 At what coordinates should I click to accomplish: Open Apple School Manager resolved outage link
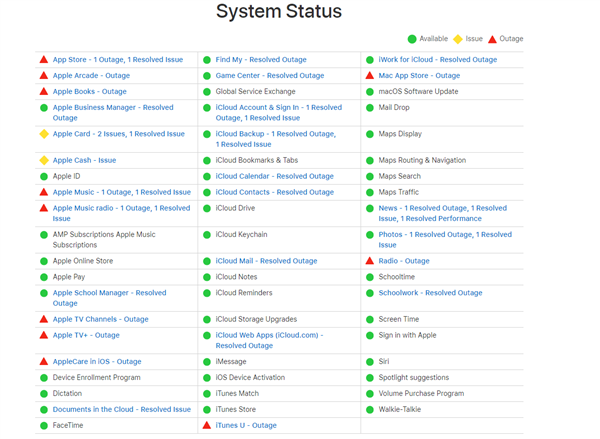coord(109,298)
